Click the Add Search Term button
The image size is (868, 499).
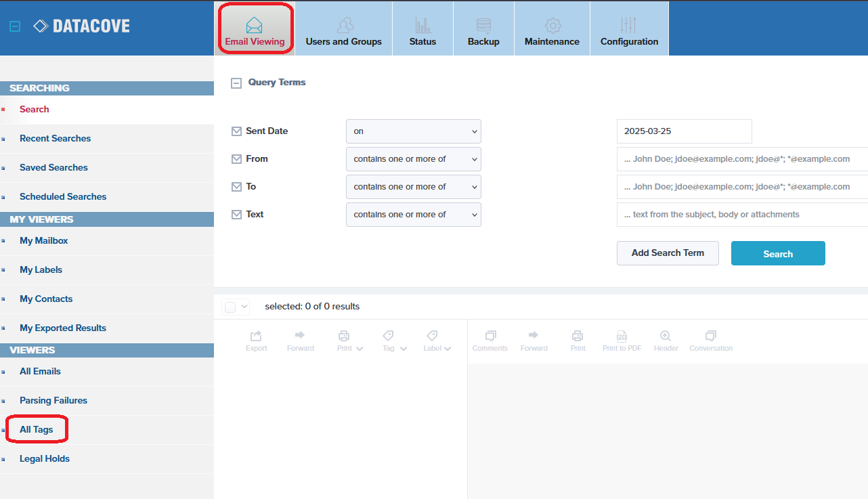tap(667, 253)
